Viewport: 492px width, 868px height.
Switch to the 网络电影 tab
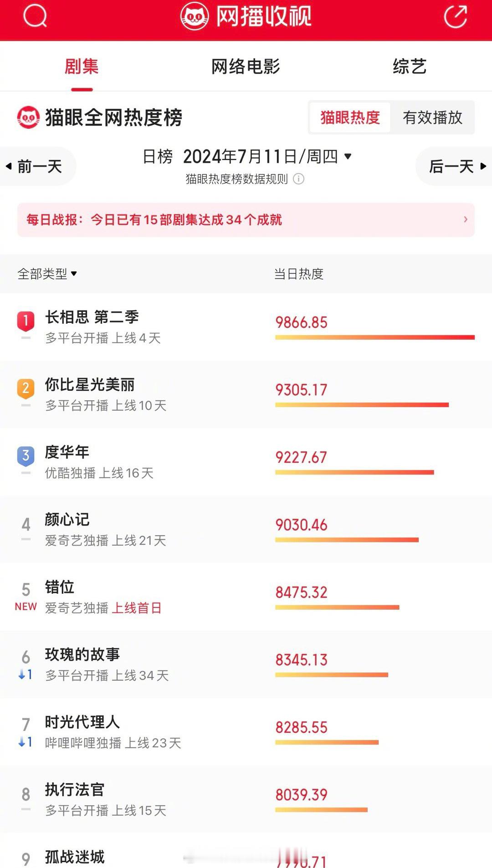coord(246,66)
